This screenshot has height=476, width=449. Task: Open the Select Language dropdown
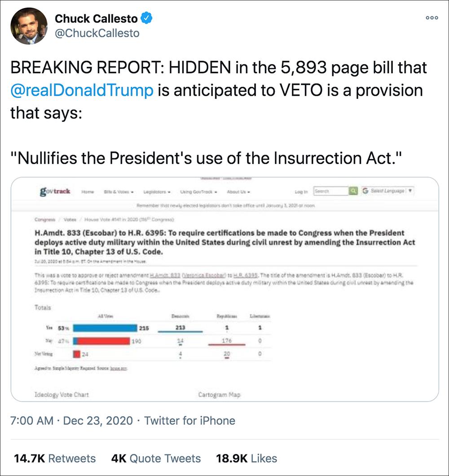click(x=391, y=191)
